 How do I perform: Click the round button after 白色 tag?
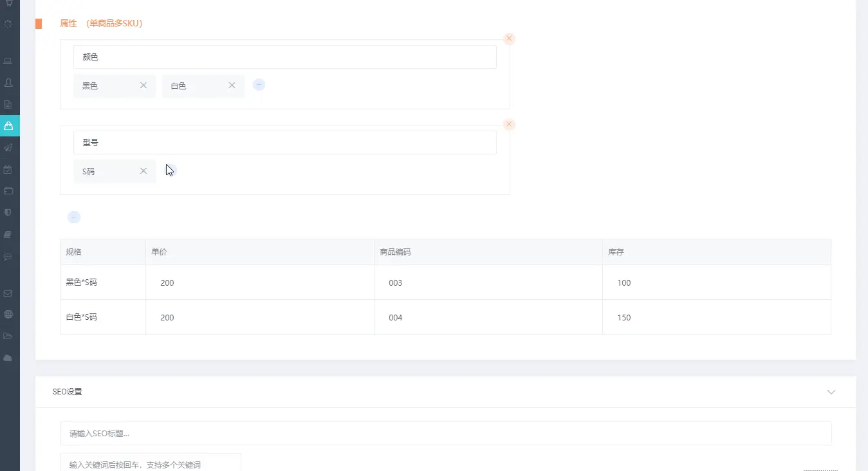click(x=259, y=85)
